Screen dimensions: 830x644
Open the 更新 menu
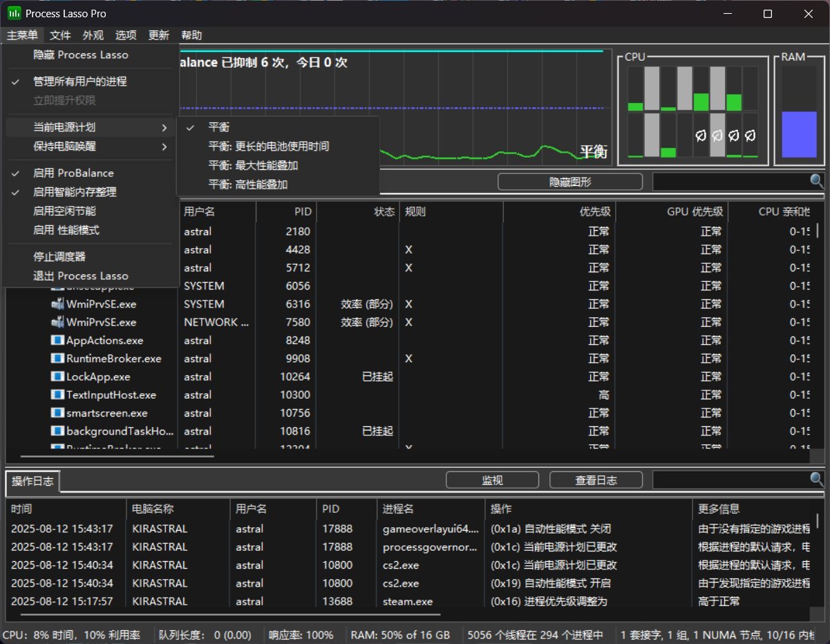pyautogui.click(x=159, y=35)
